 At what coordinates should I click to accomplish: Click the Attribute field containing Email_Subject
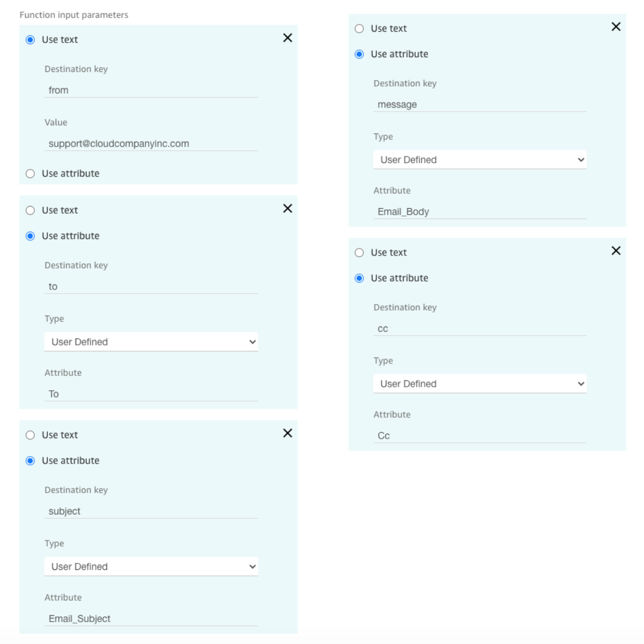151,618
